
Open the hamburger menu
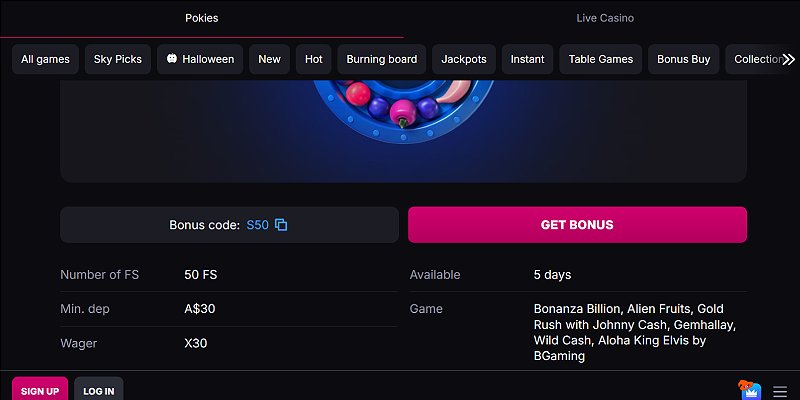coord(780,391)
